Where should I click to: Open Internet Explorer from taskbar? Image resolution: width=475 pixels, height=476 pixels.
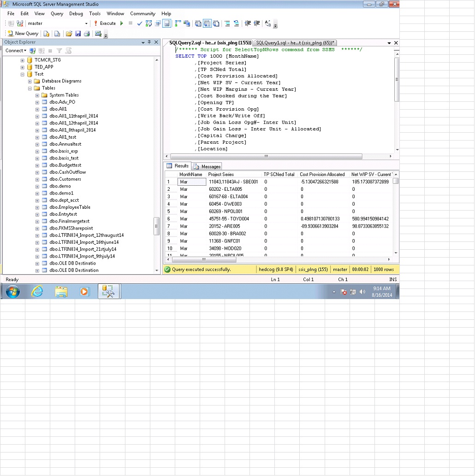(37, 291)
